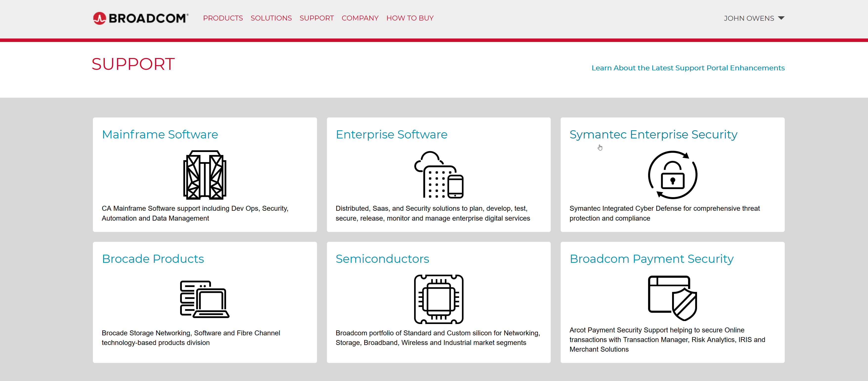Open the Products menu
This screenshot has width=868, height=381.
click(223, 18)
